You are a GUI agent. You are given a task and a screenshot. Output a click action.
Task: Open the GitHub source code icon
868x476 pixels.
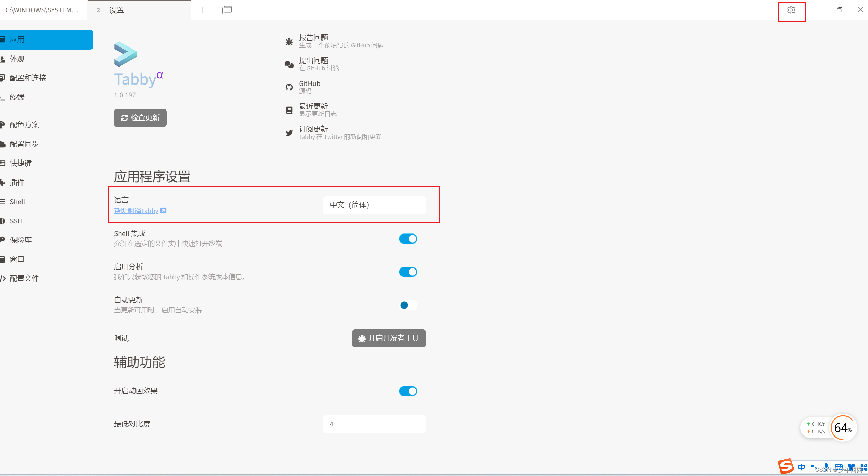pos(289,87)
